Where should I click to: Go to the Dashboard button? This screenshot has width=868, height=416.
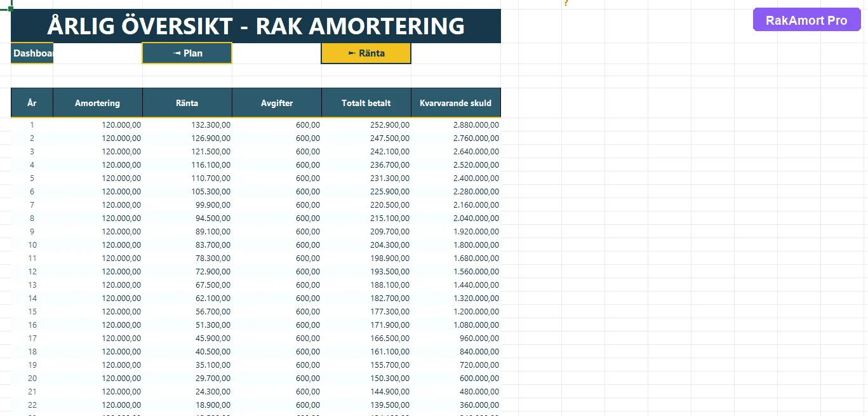32,53
